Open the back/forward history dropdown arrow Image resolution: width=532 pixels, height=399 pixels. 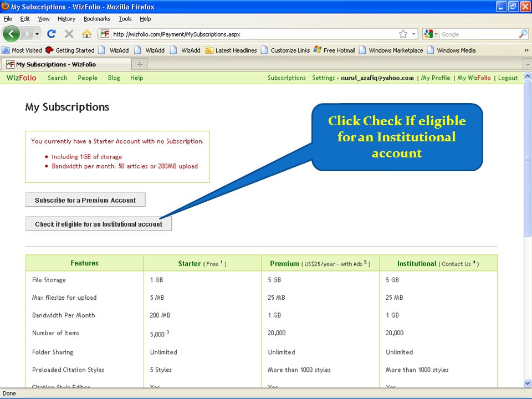[x=37, y=34]
